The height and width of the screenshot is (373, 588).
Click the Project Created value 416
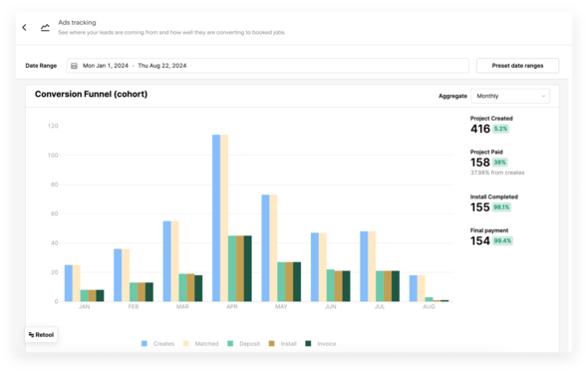pyautogui.click(x=480, y=129)
